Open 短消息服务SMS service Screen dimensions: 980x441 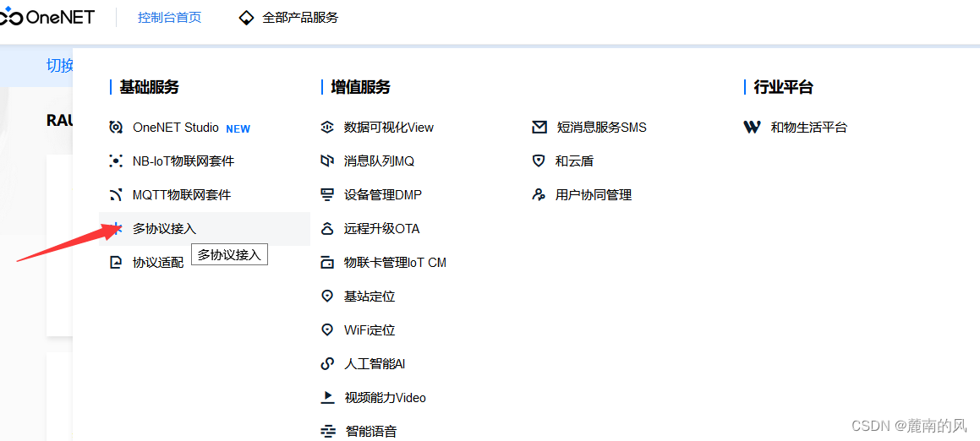tap(601, 128)
